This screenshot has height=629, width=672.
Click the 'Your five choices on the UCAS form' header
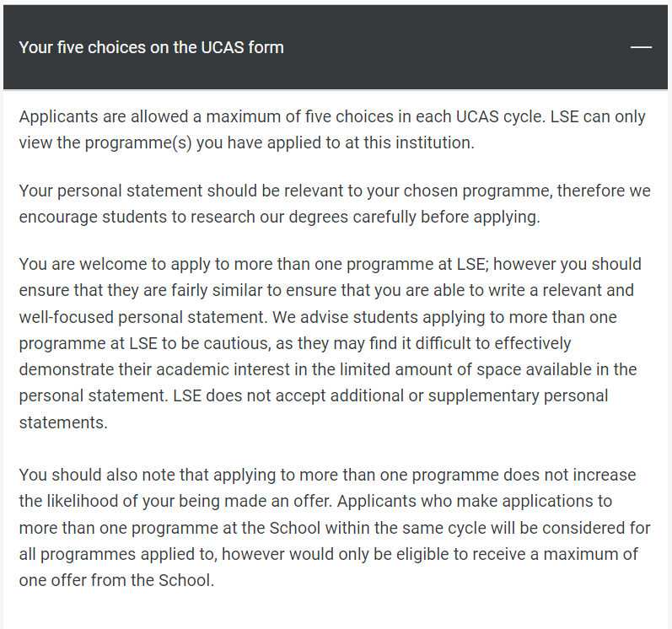pos(151,47)
